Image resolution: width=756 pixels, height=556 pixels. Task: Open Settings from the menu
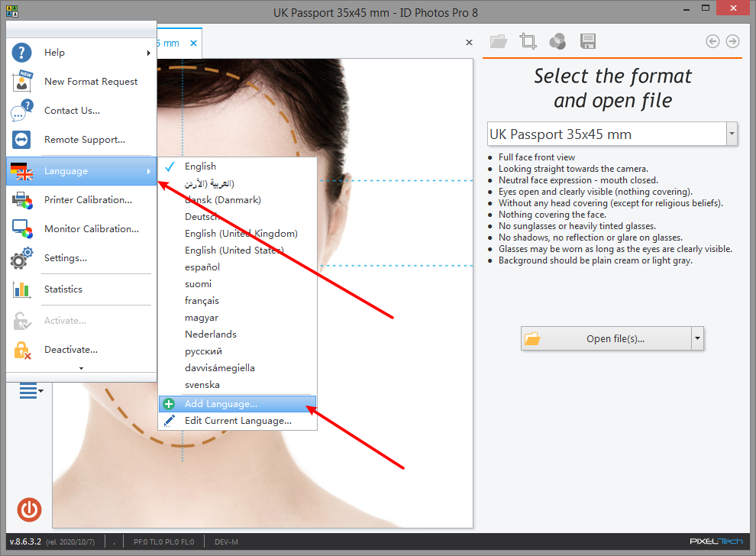[82, 258]
